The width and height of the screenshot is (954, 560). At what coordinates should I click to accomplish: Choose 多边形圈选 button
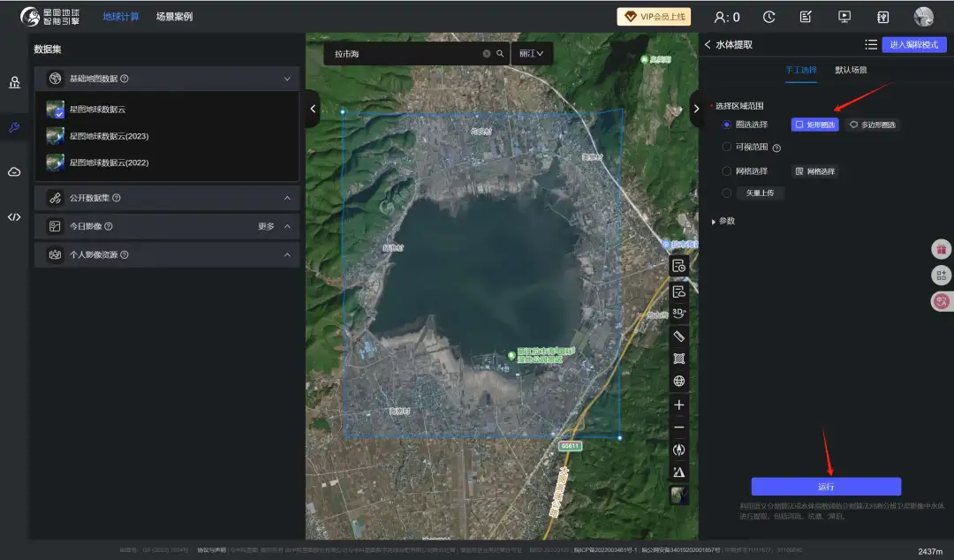pos(873,125)
